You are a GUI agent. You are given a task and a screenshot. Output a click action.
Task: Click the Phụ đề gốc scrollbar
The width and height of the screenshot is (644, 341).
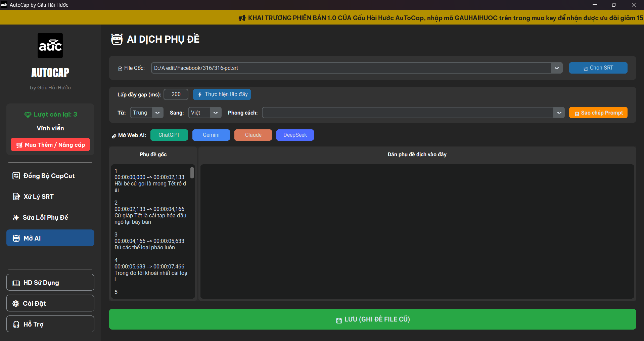[x=192, y=173]
